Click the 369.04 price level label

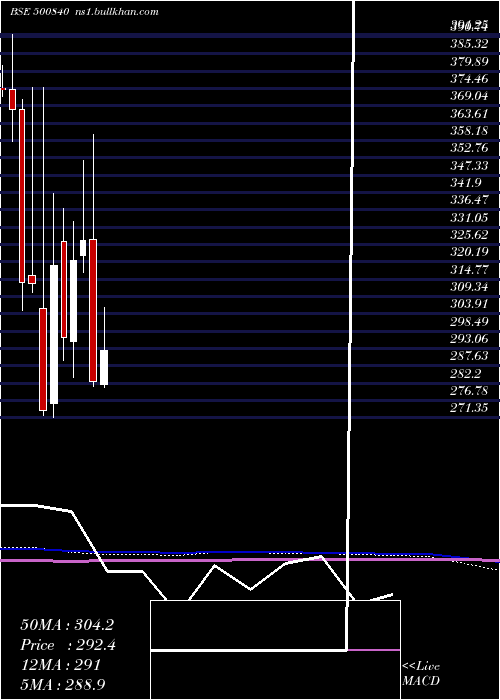(x=469, y=96)
